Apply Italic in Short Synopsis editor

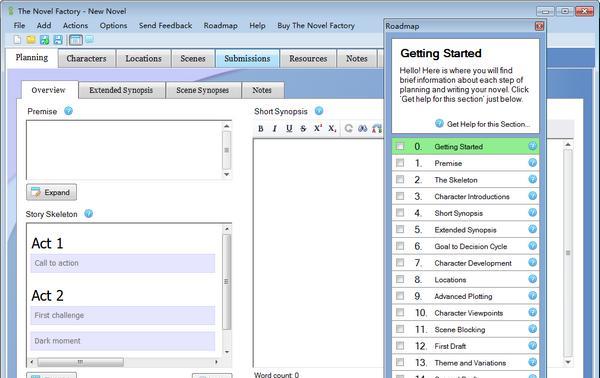tap(274, 129)
